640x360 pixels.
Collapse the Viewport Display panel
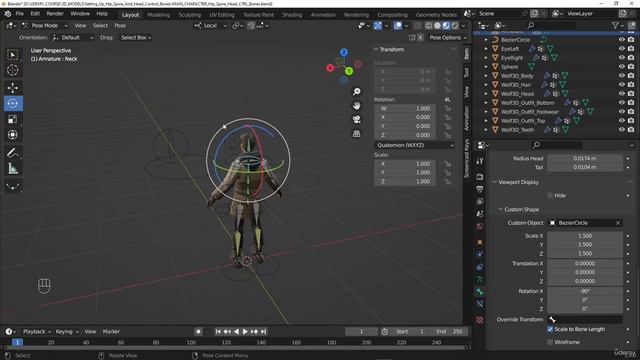click(494, 182)
